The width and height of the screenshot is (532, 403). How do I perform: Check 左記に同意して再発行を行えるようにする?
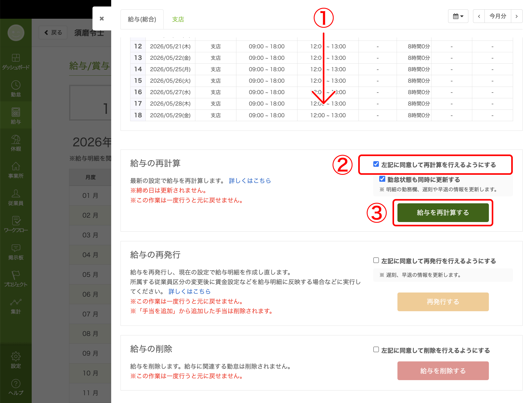click(376, 260)
